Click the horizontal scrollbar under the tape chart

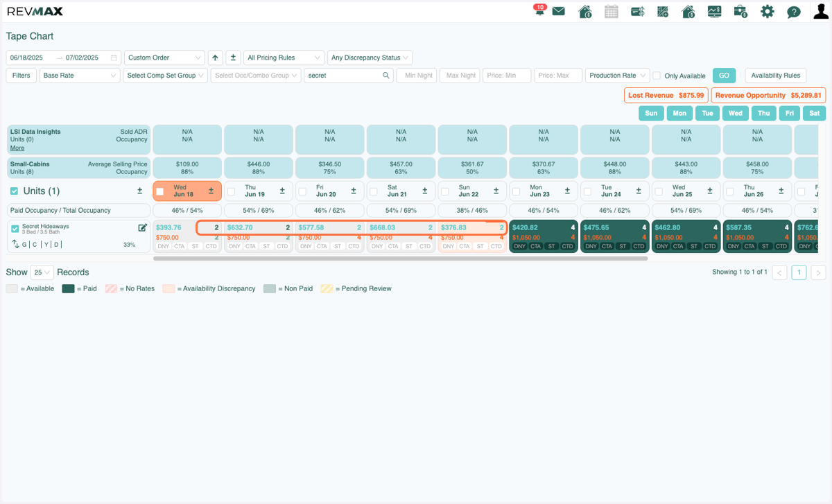400,258
